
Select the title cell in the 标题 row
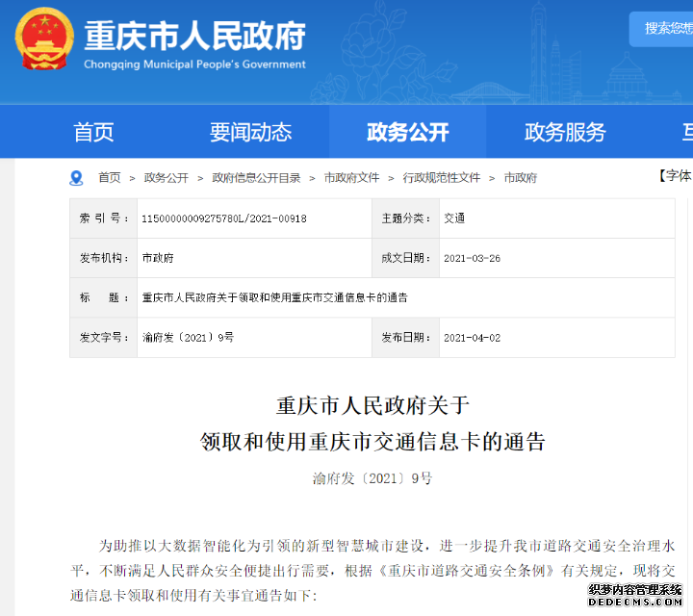(406, 297)
